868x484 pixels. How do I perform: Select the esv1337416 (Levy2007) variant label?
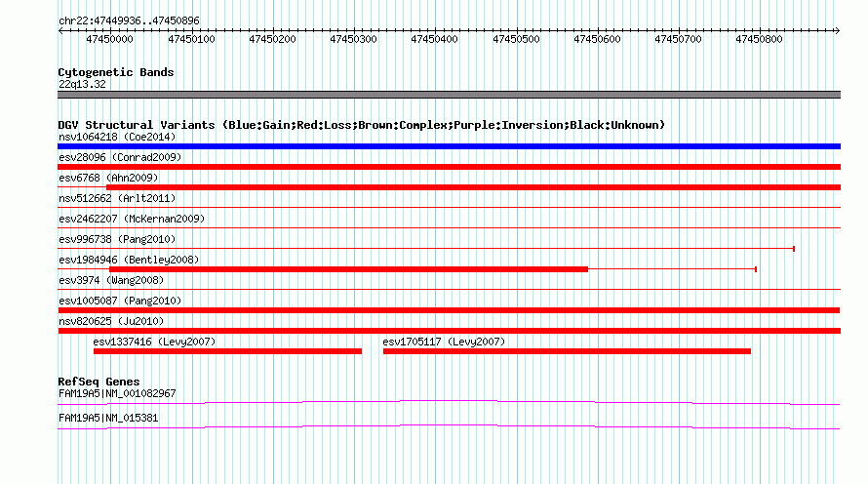(x=154, y=342)
